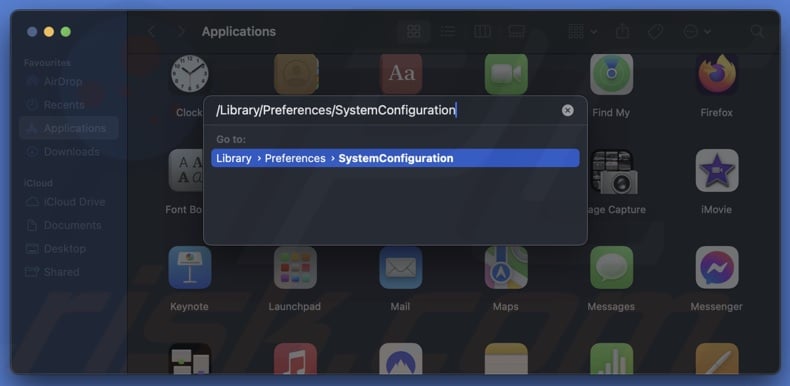The image size is (790, 386).
Task: Select AirDrop in the sidebar
Action: pyautogui.click(x=69, y=82)
